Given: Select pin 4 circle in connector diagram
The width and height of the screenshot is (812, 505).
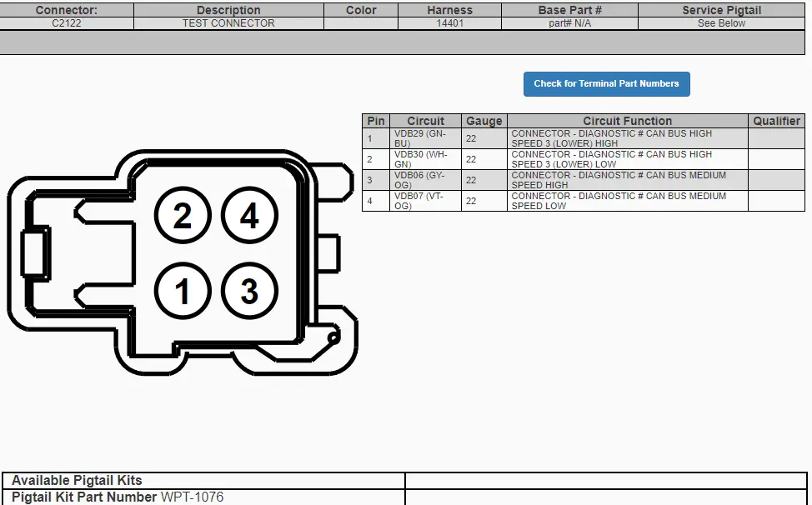Looking at the screenshot, I should coord(249,215).
